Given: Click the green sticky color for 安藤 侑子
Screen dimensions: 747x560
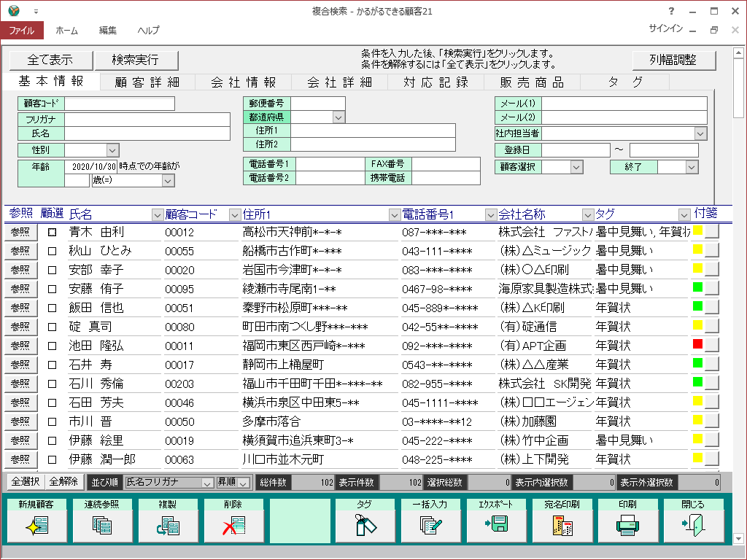Looking at the screenshot, I should (x=698, y=287).
